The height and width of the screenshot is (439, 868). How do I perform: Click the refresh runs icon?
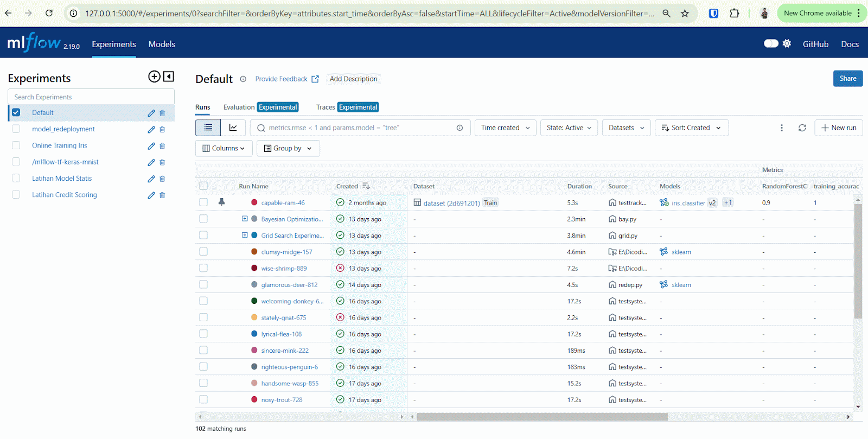(802, 128)
